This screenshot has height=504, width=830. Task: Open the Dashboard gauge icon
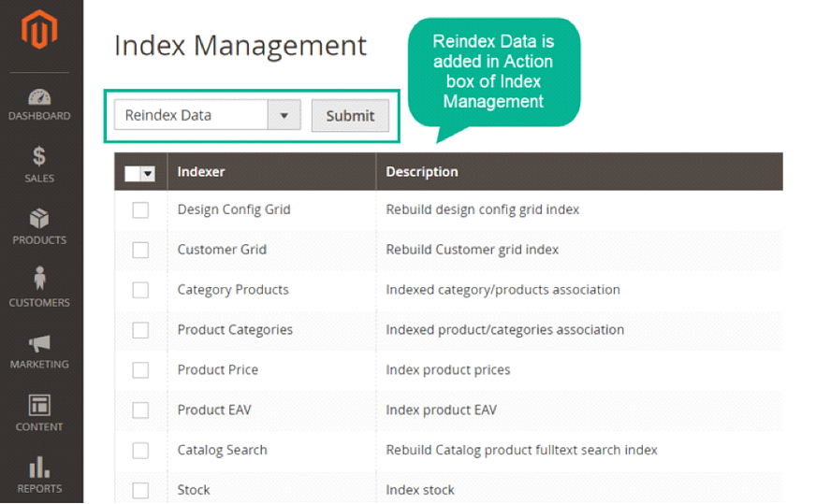click(x=39, y=97)
